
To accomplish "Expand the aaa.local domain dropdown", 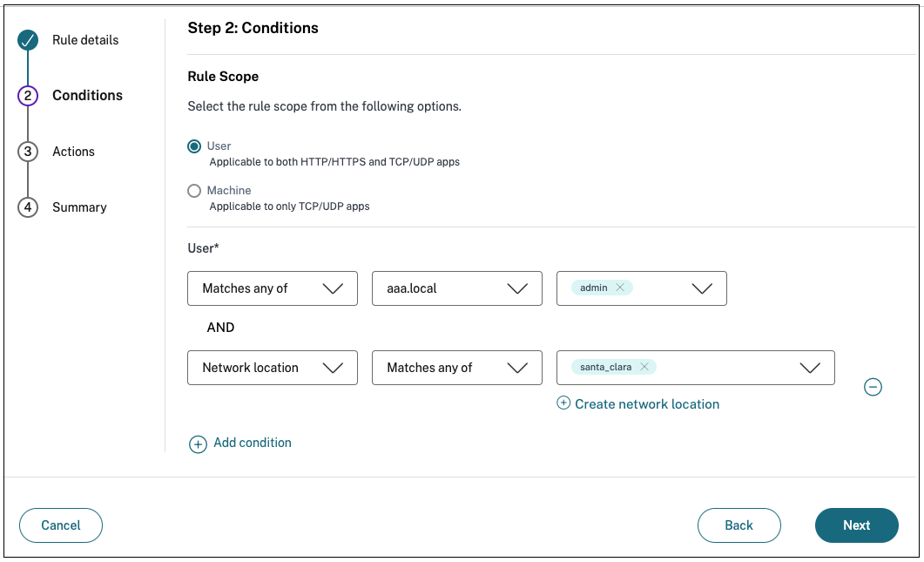I will [456, 288].
